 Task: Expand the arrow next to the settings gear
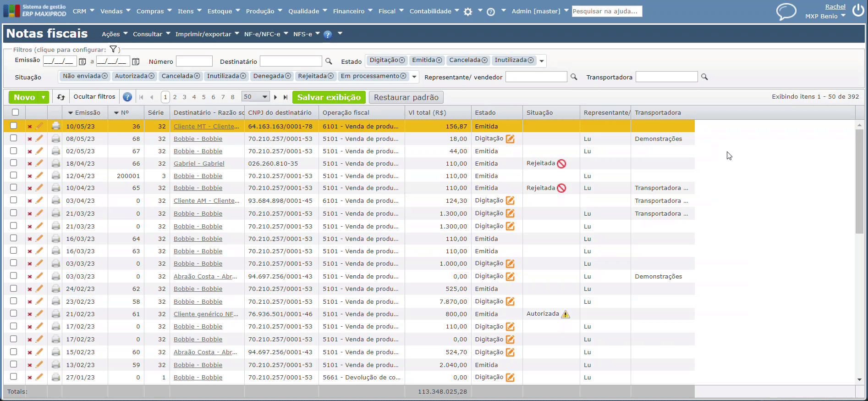(x=480, y=11)
